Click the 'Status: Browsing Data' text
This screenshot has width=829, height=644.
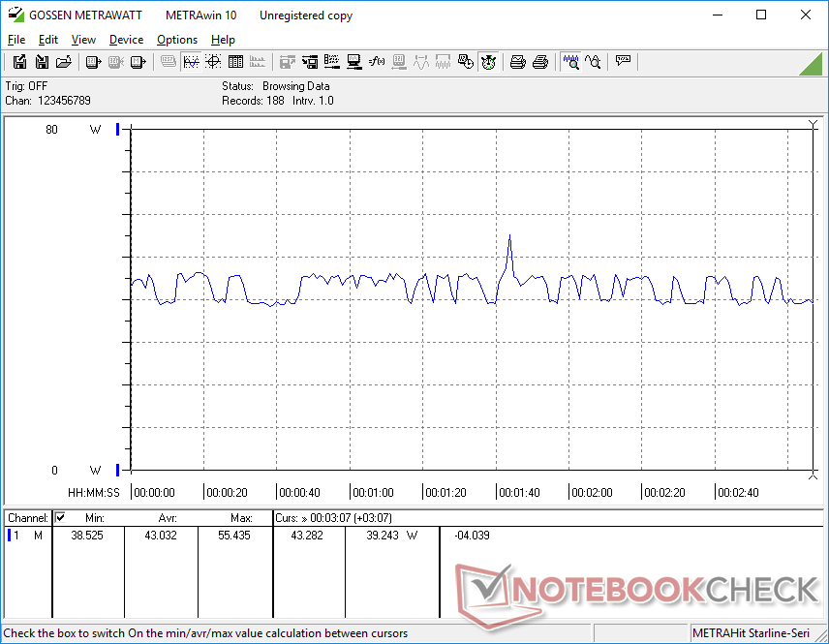tap(275, 86)
